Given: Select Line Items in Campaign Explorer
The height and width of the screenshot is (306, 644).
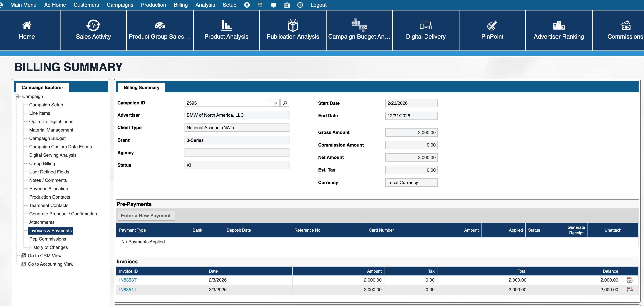Looking at the screenshot, I should (40, 113).
